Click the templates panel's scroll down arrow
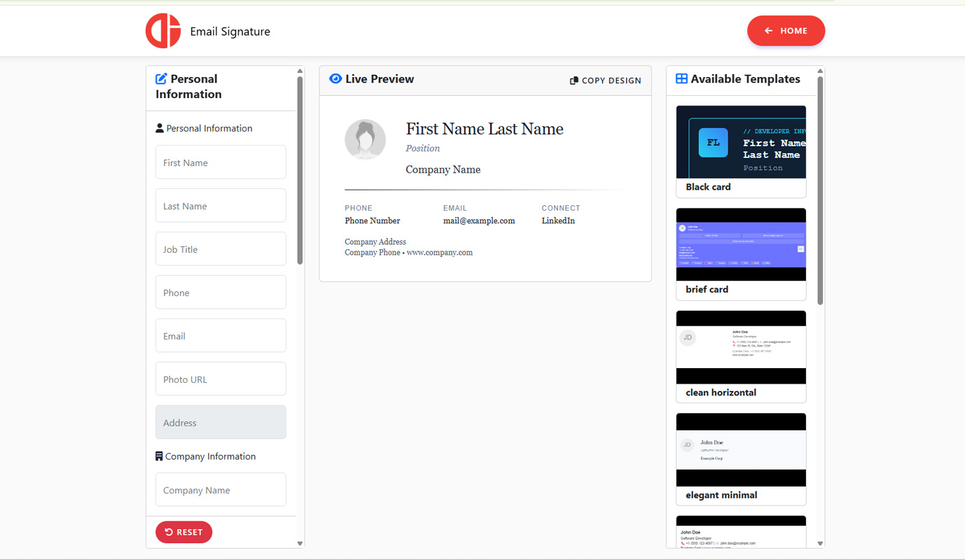 click(820, 543)
